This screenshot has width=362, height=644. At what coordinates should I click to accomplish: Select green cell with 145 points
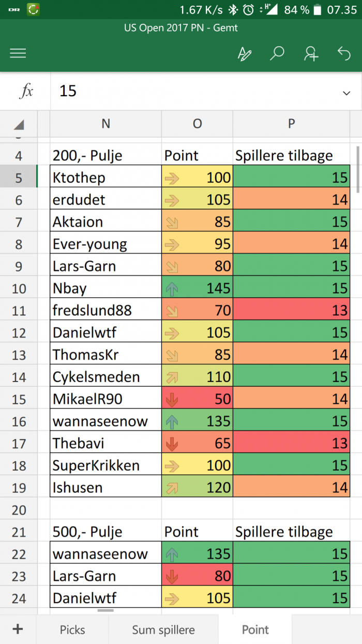tap(197, 288)
